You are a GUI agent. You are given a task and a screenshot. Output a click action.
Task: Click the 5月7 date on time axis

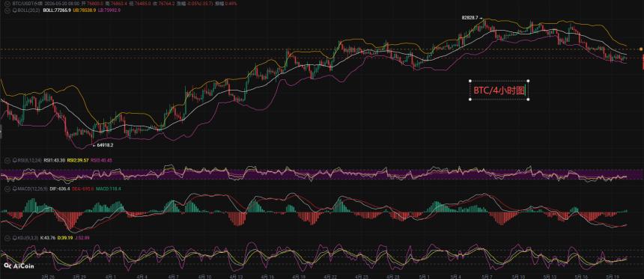pos(487,277)
